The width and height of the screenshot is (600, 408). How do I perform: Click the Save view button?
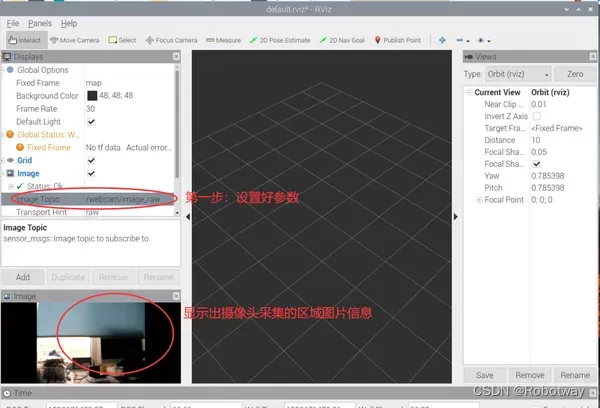484,375
